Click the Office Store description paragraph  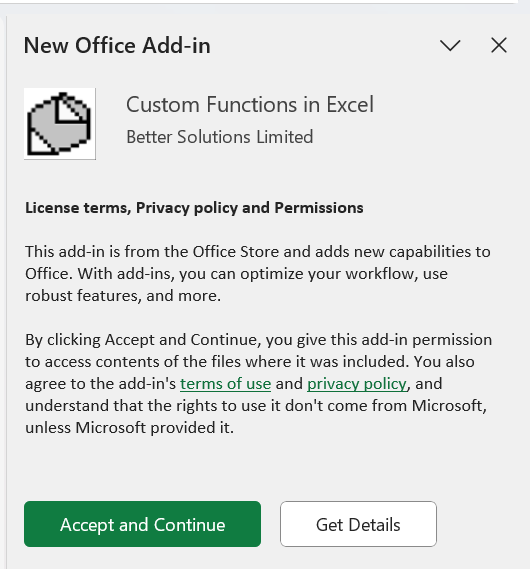(258, 274)
